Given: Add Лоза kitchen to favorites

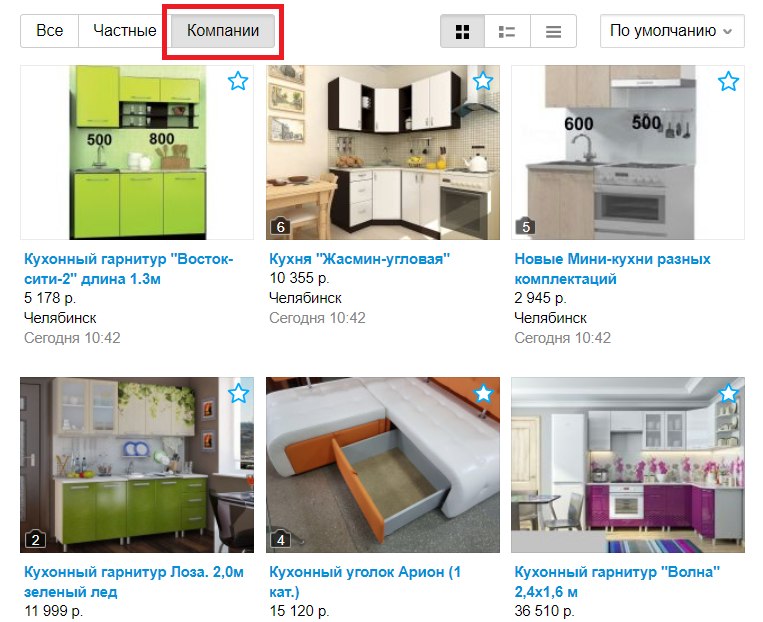Looking at the screenshot, I should (238, 393).
